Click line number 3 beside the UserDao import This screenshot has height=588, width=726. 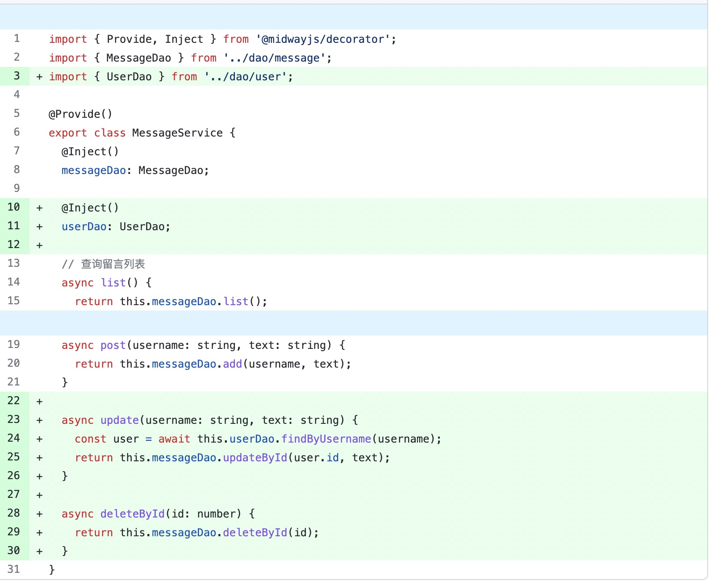(16, 76)
